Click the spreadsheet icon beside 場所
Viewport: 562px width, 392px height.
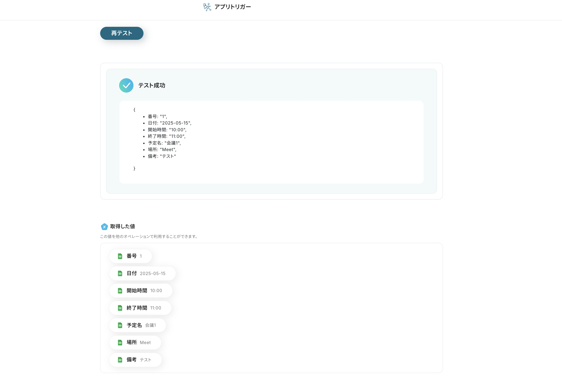point(120,343)
